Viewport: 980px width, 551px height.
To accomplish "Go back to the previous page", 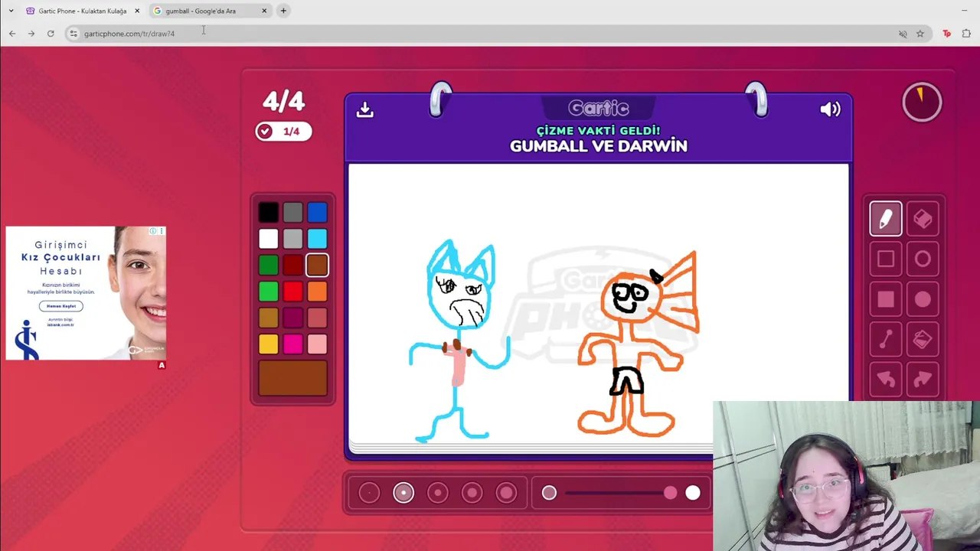I will (x=12, y=34).
